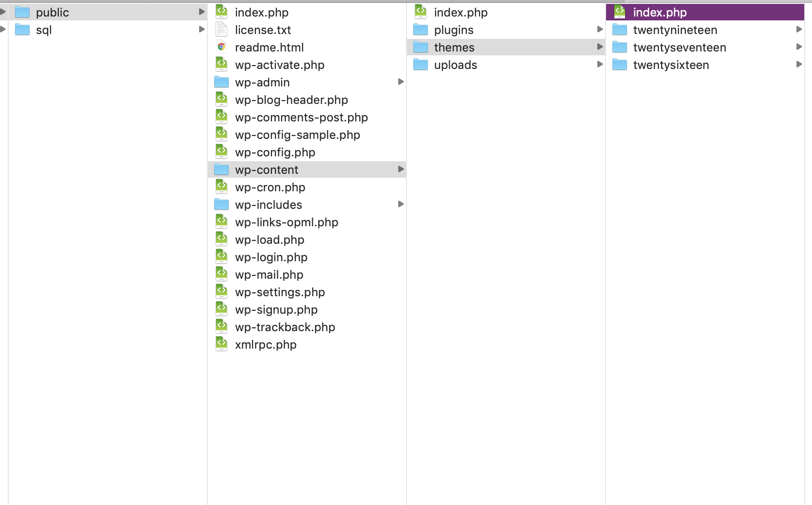The width and height of the screenshot is (812, 505).
Task: Select the license.txt file name
Action: (263, 30)
